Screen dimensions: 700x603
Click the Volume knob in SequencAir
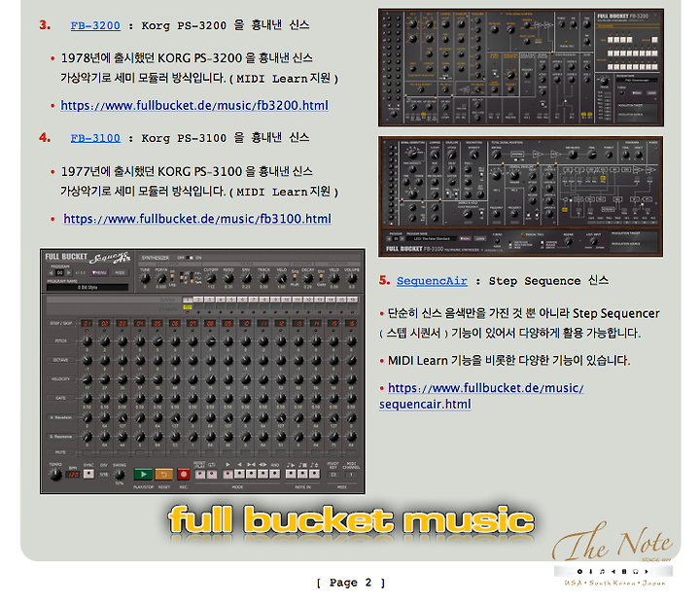pos(352,278)
